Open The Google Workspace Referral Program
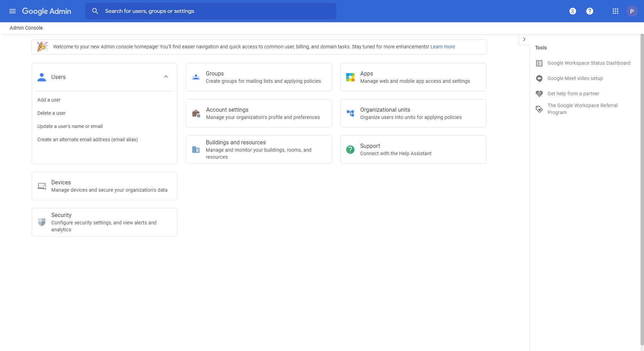The width and height of the screenshot is (644, 351). pyautogui.click(x=583, y=109)
